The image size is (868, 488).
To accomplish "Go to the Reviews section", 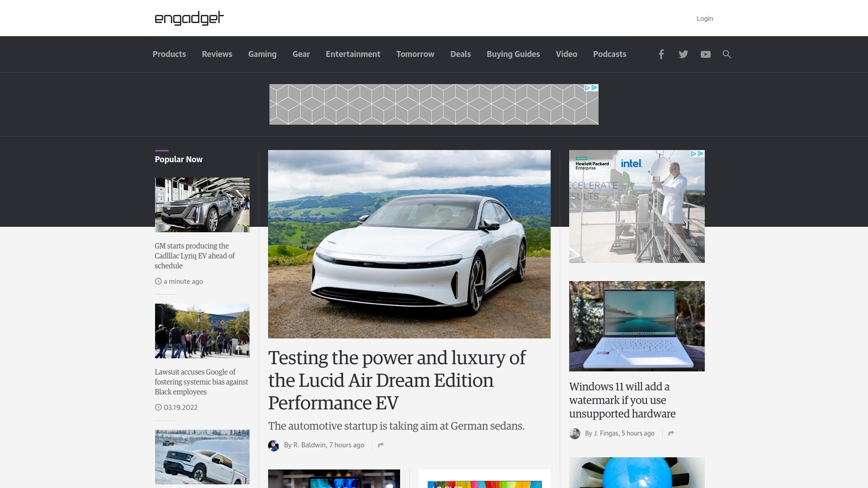I will [217, 54].
